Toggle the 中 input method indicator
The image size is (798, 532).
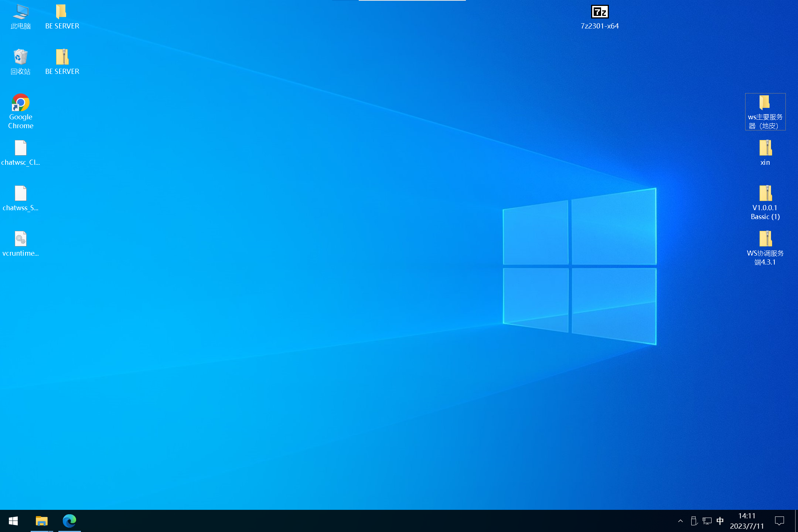pos(720,521)
